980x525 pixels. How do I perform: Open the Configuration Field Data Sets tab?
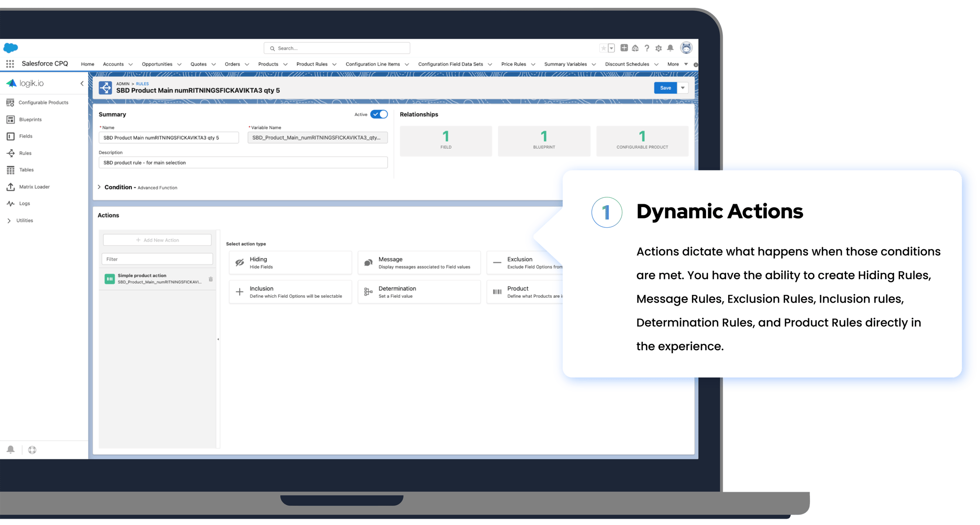pyautogui.click(x=450, y=64)
